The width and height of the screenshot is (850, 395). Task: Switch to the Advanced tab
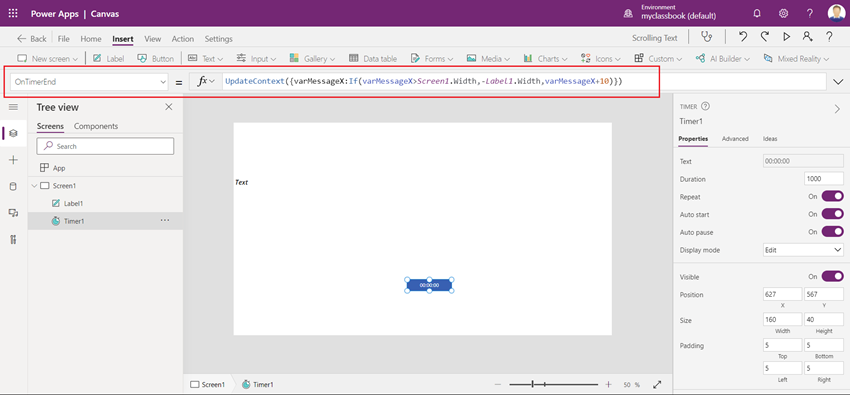point(735,139)
